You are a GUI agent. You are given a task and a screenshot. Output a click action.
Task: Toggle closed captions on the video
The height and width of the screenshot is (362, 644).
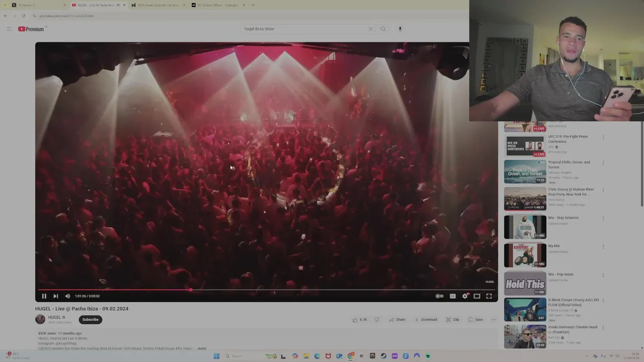tap(452, 296)
